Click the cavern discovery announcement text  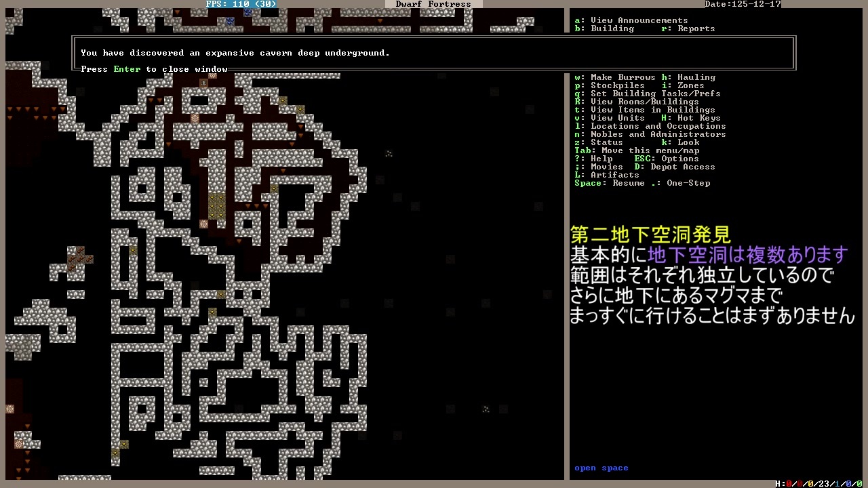click(235, 53)
